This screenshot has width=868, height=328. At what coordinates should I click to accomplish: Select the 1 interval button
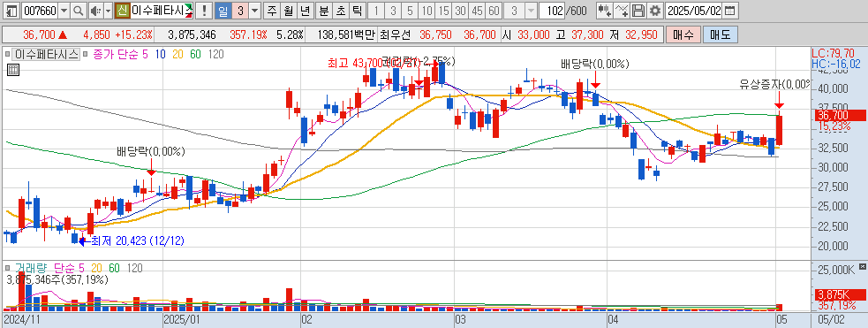[376, 11]
